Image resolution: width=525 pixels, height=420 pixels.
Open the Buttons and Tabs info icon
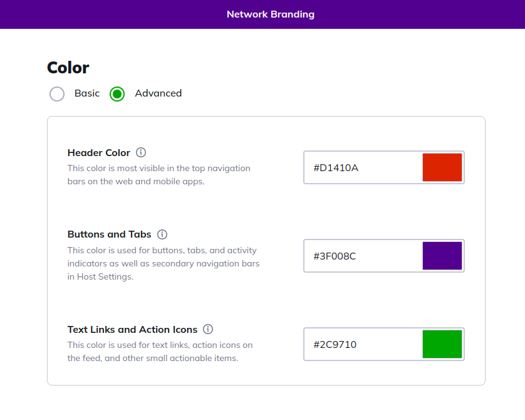[x=162, y=234]
